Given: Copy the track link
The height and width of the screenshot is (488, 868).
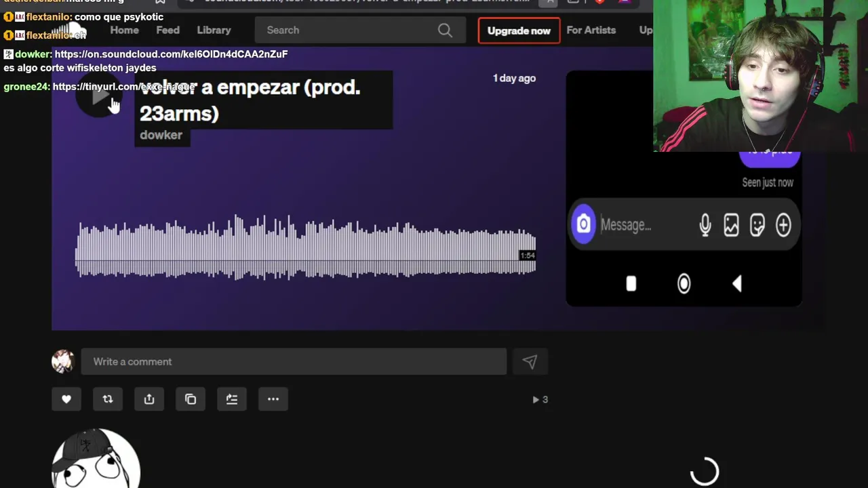Looking at the screenshot, I should (x=191, y=399).
